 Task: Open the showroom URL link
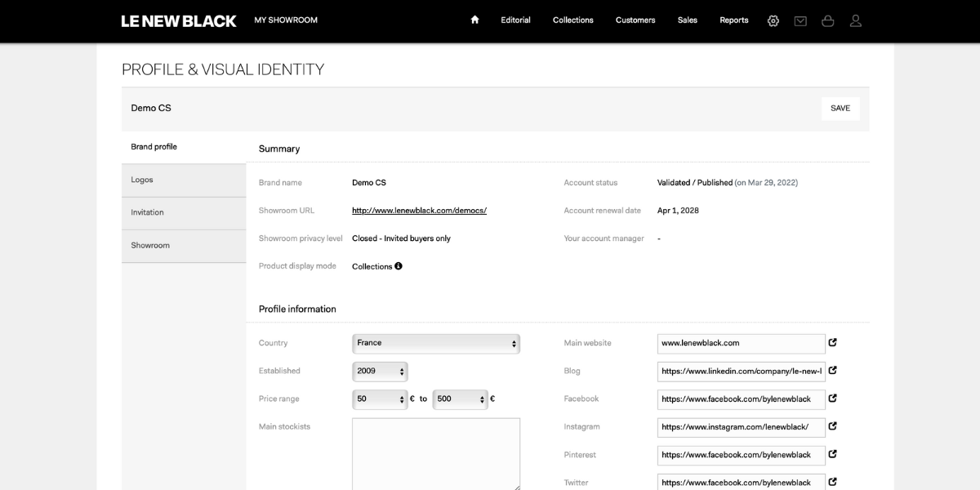pos(419,211)
